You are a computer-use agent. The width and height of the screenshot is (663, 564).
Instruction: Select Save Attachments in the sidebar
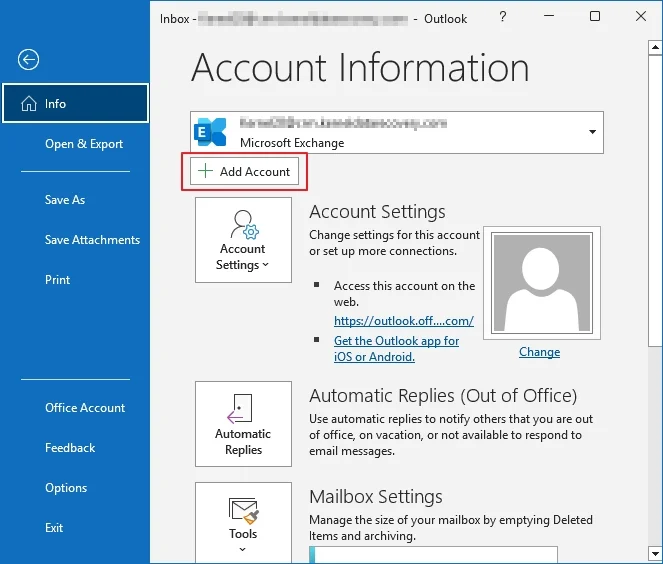tap(92, 240)
